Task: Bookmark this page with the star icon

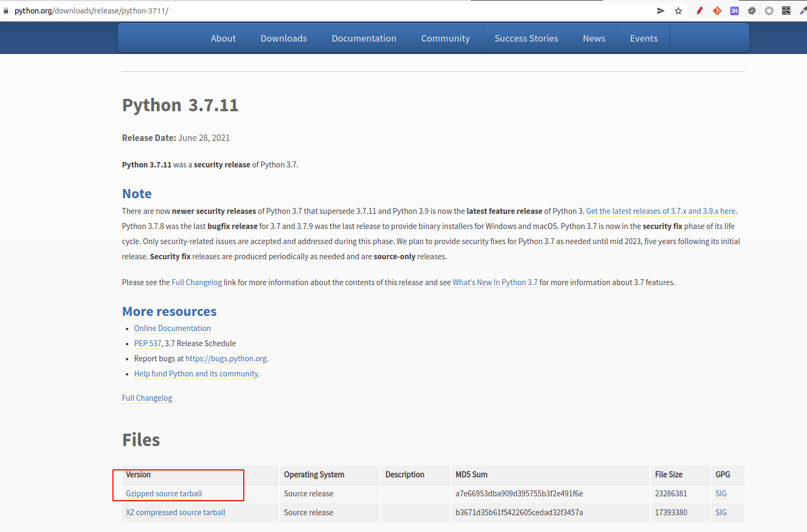Action: pos(678,11)
